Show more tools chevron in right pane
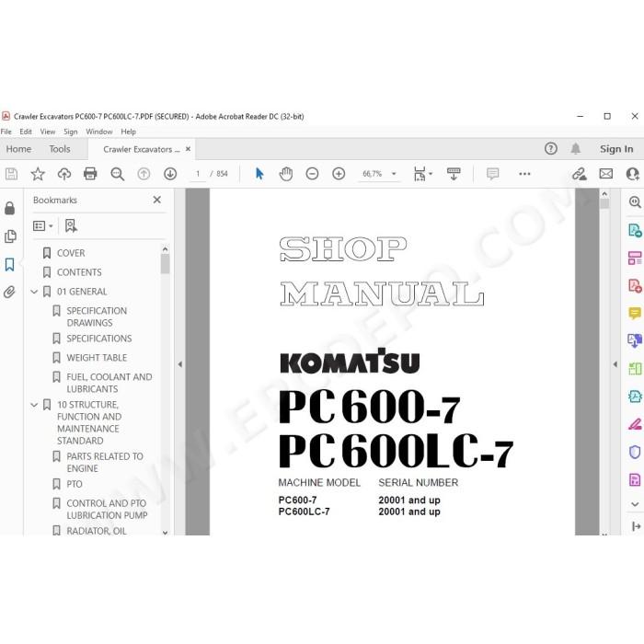 point(635,504)
